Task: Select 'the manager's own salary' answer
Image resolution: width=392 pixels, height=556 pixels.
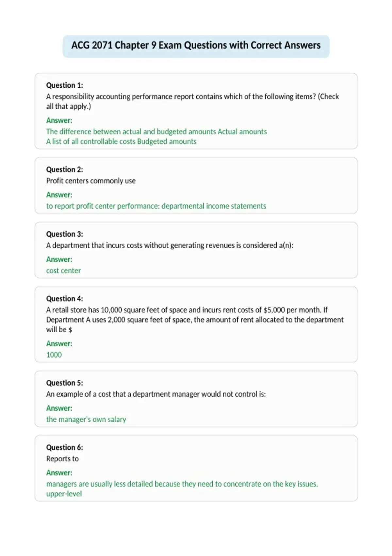Action: (x=86, y=419)
